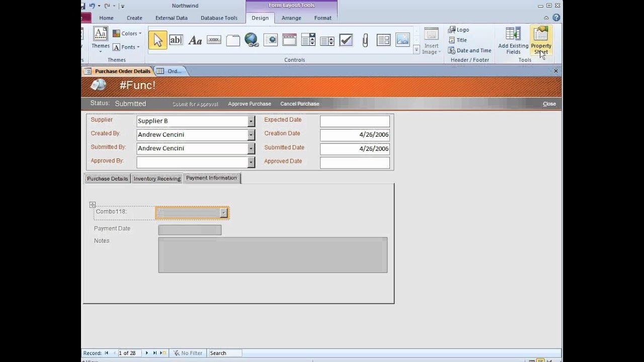Select the arrow pointer Select tool
This screenshot has width=644, height=362.
pos(157,40)
